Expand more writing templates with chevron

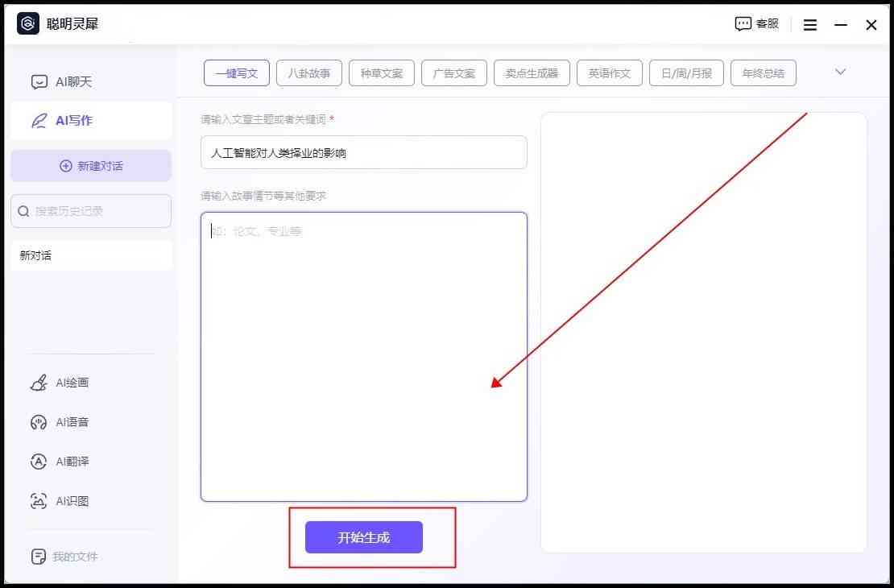click(x=840, y=72)
